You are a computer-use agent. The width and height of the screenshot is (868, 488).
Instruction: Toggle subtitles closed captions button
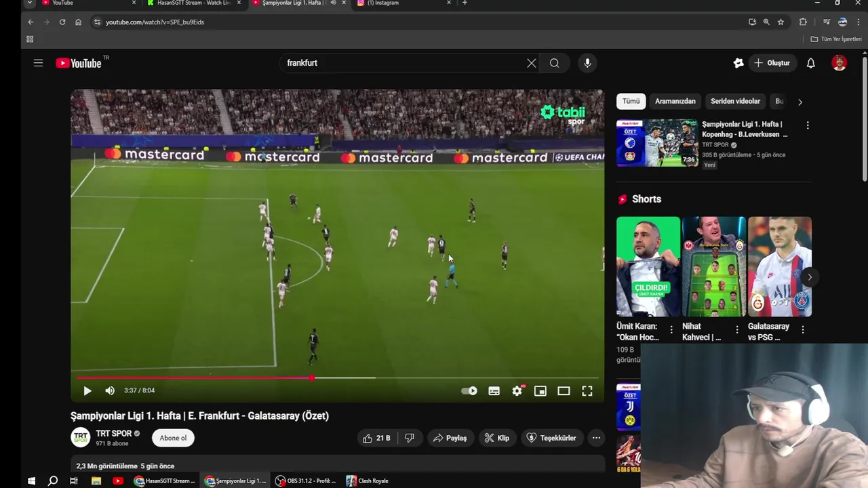tap(494, 390)
